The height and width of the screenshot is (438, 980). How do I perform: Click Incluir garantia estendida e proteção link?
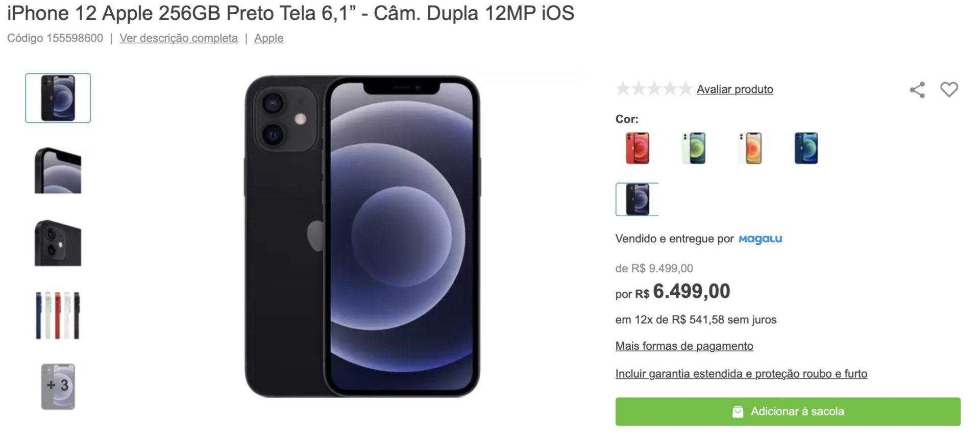tap(741, 374)
